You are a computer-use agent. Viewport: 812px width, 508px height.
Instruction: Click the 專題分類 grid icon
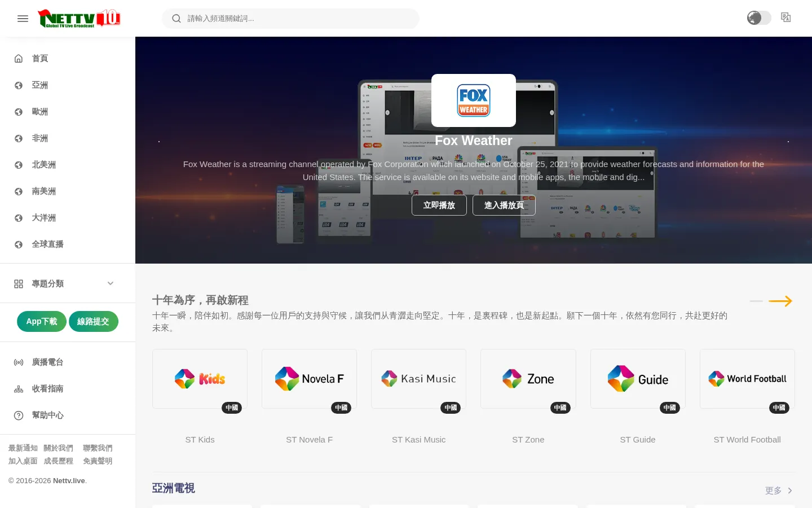point(19,284)
